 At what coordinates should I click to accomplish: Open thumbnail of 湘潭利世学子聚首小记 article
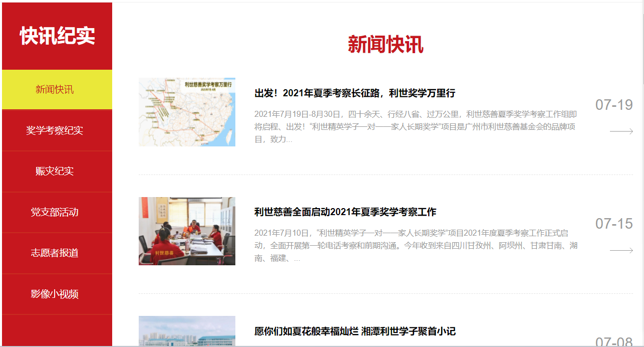point(187,331)
